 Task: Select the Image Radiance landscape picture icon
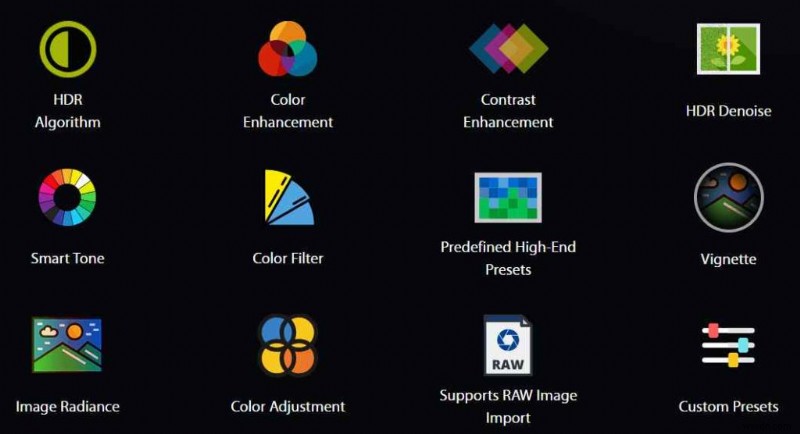coord(67,345)
